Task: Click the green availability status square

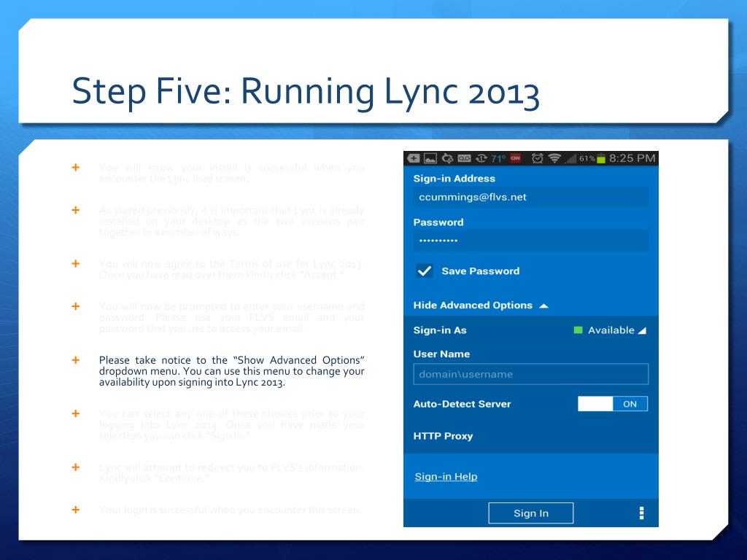Action: (x=578, y=330)
